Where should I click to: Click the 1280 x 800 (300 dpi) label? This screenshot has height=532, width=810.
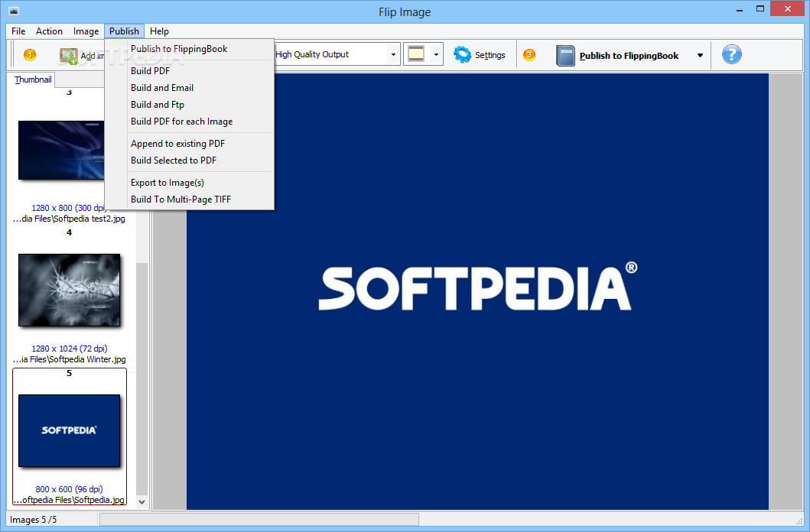[68, 208]
